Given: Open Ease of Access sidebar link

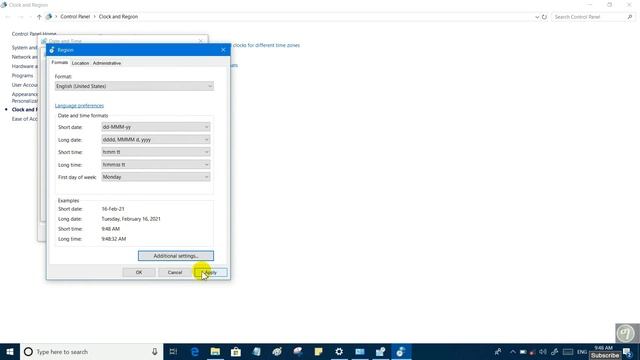Looking at the screenshot, I should coord(24,119).
